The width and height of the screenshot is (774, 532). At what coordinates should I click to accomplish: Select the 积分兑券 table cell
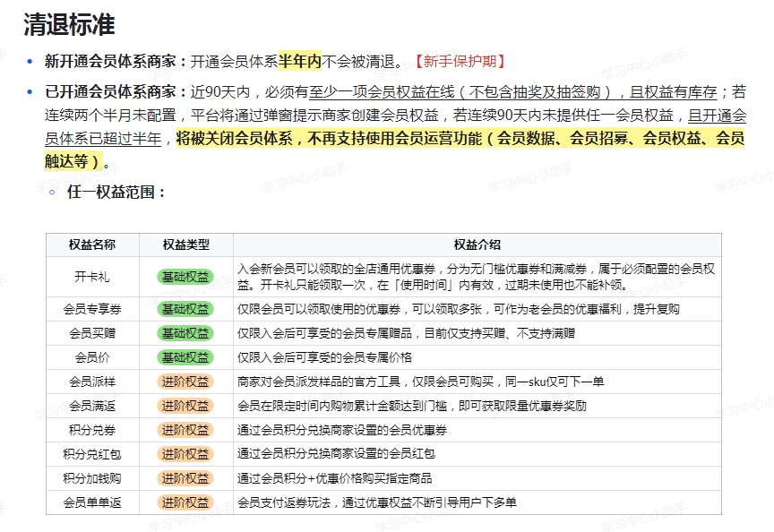pyautogui.click(x=92, y=430)
